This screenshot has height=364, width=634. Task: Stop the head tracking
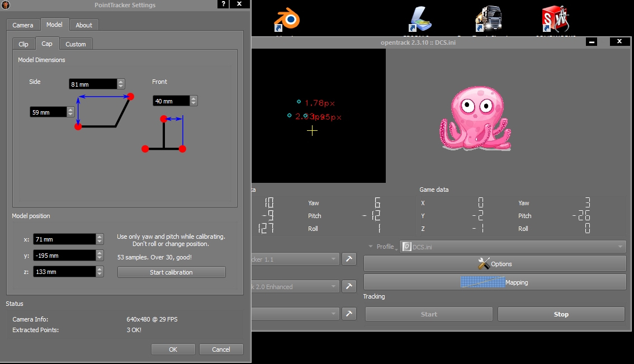[x=561, y=314]
